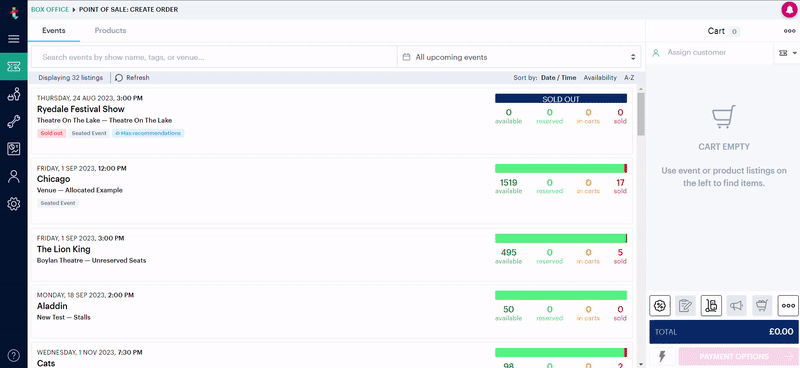Click Ryedale's Seated Event tag

coord(89,133)
